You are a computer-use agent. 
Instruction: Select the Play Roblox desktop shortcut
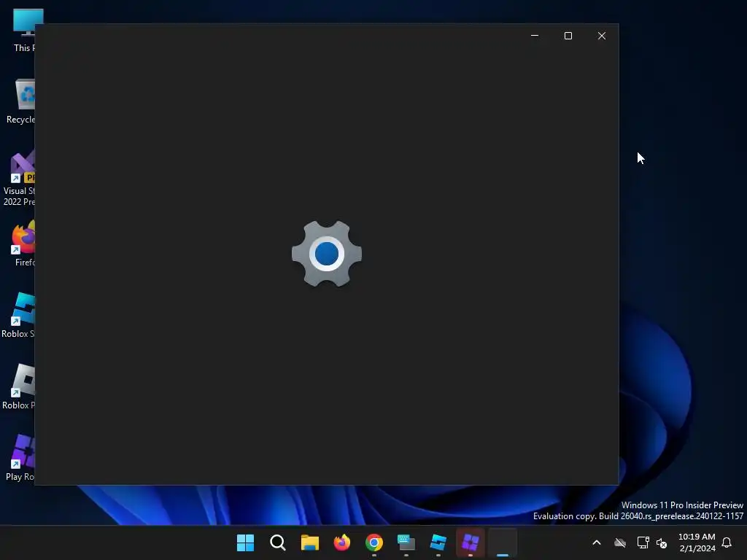point(20,458)
